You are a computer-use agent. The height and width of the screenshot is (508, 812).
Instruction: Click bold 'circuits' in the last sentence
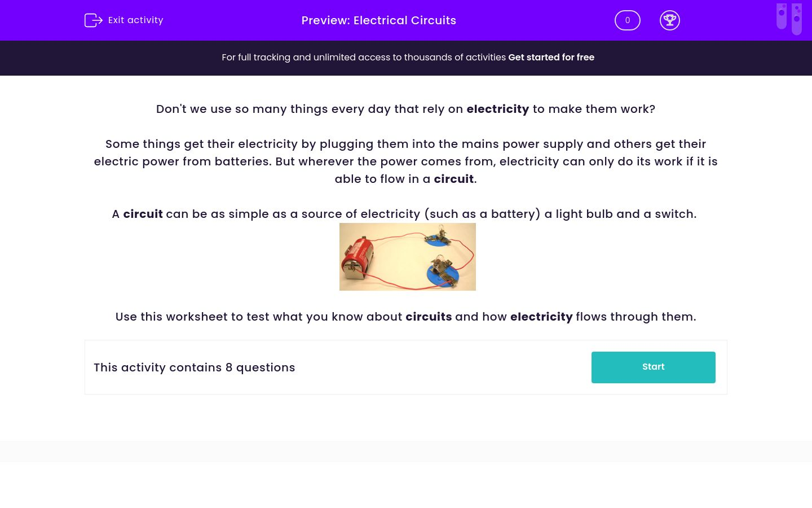(429, 317)
